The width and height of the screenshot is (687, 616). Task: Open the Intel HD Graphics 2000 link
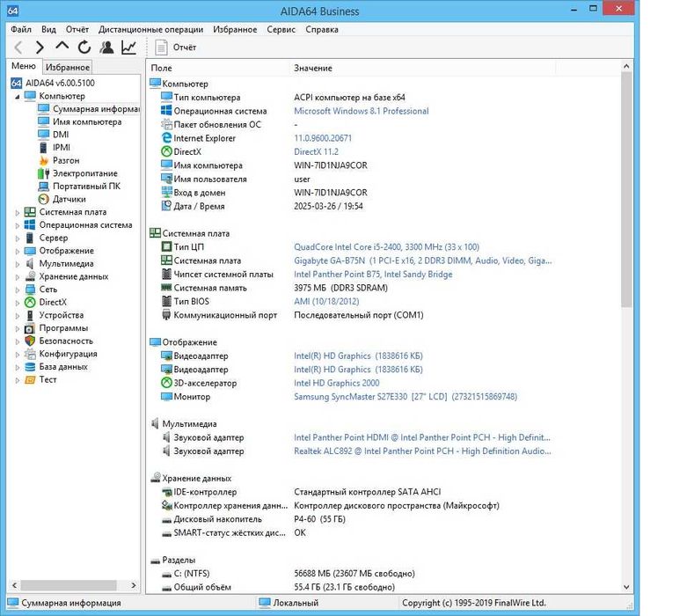pyautogui.click(x=337, y=383)
